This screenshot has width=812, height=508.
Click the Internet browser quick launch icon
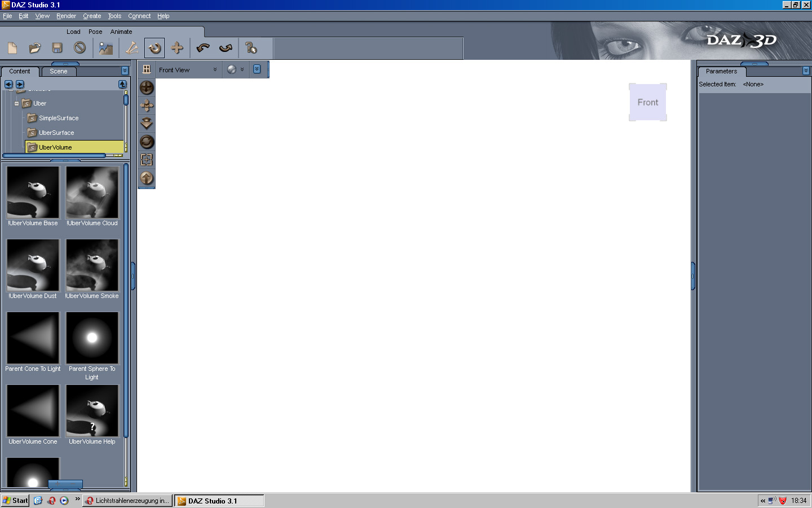point(38,501)
